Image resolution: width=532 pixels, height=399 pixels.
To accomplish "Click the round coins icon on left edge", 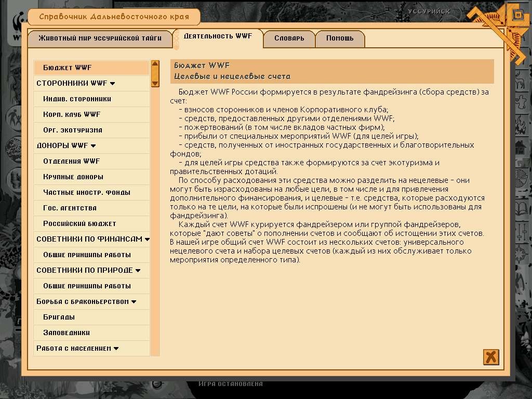I will click(x=15, y=181).
